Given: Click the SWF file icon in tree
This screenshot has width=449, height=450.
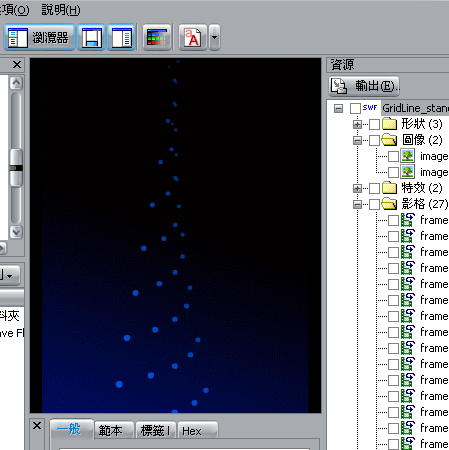Looking at the screenshot, I should tap(370, 108).
